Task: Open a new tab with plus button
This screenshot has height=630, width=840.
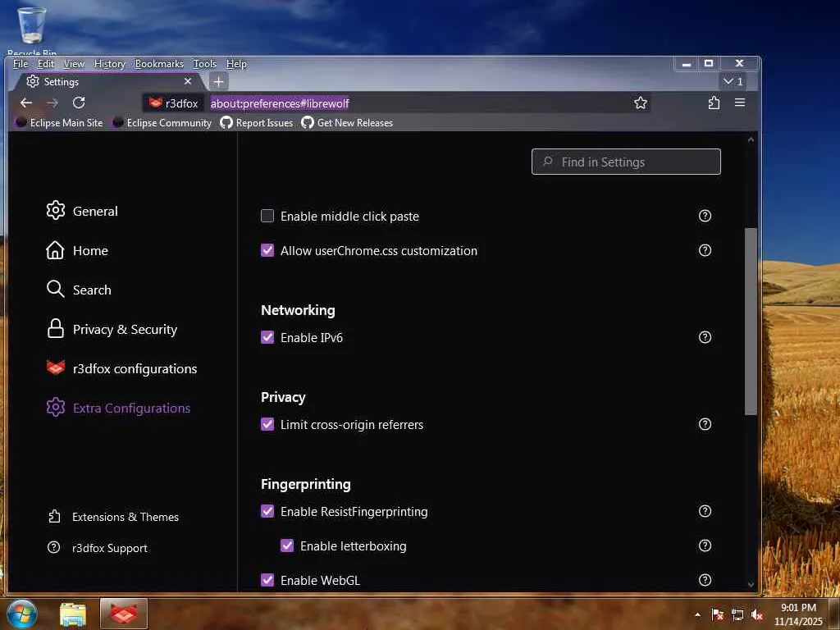Action: 218,82
